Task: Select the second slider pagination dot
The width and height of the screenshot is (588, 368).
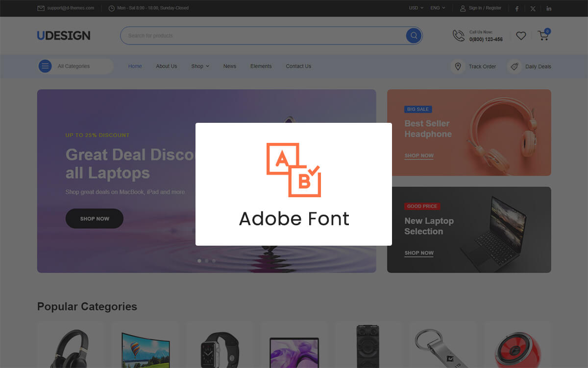Action: pyautogui.click(x=207, y=261)
